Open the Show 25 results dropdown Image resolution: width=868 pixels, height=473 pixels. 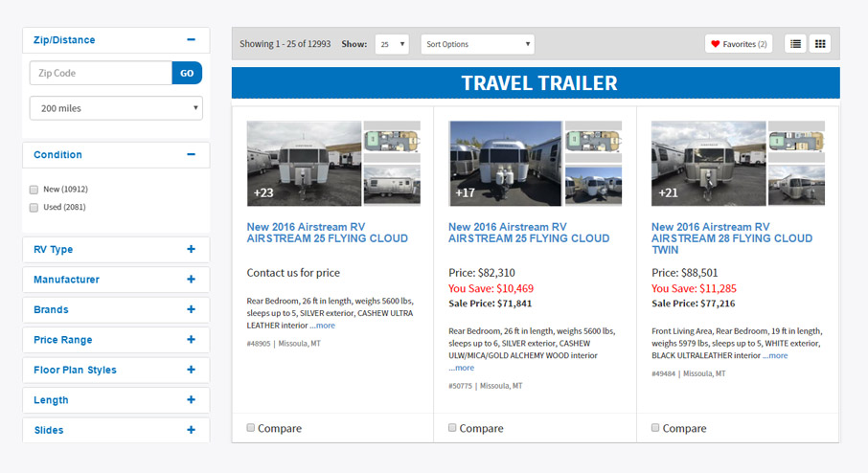[x=392, y=44]
